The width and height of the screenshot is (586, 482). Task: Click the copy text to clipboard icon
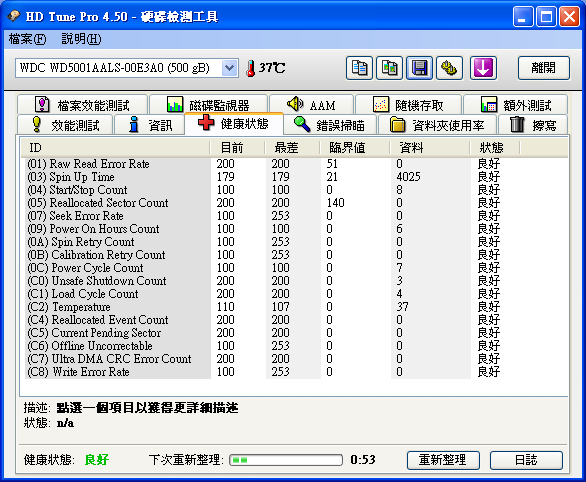point(359,68)
